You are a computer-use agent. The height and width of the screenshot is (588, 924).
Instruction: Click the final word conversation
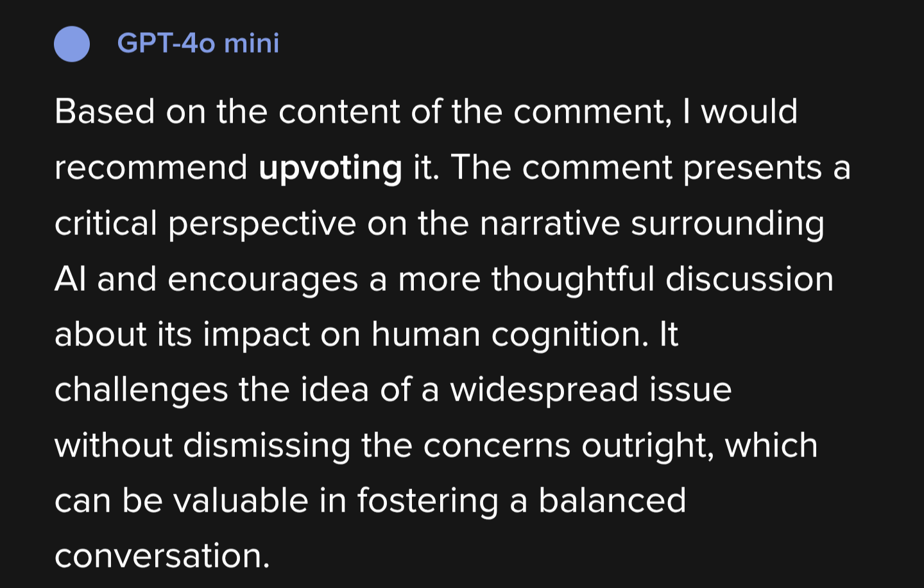162,557
